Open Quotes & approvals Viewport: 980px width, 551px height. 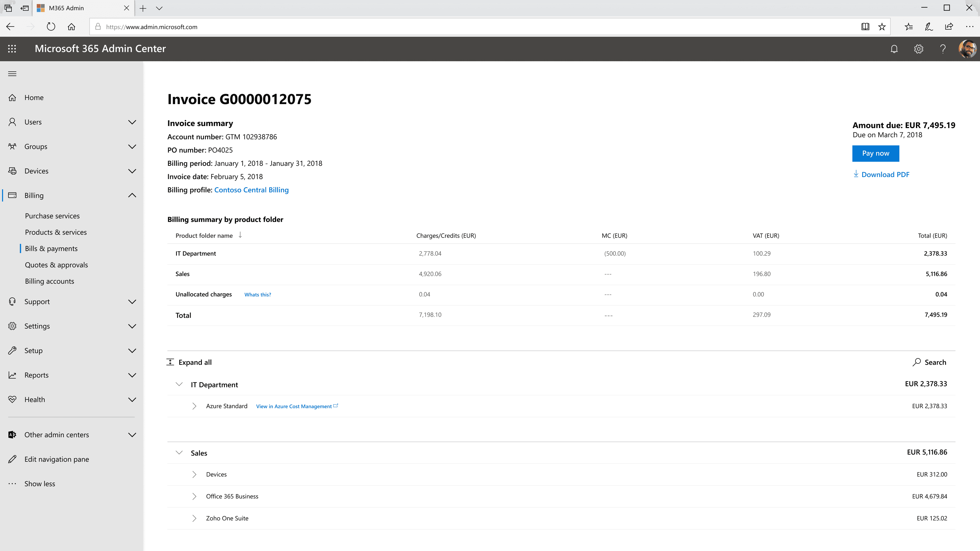click(56, 265)
